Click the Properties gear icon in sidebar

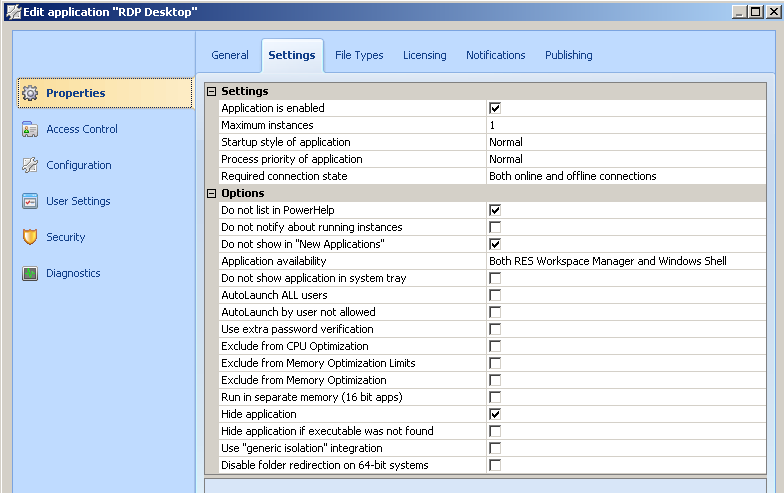[x=30, y=93]
